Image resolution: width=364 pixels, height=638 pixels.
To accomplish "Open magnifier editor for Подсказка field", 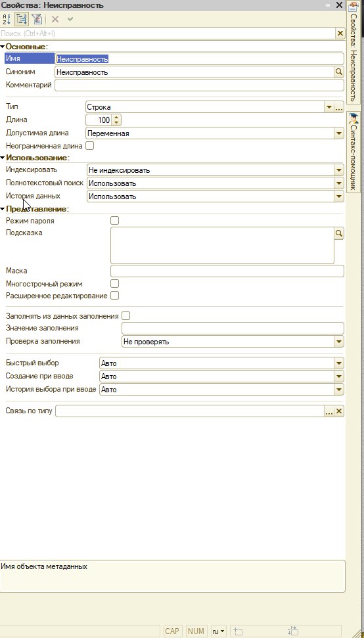I will pyautogui.click(x=339, y=233).
